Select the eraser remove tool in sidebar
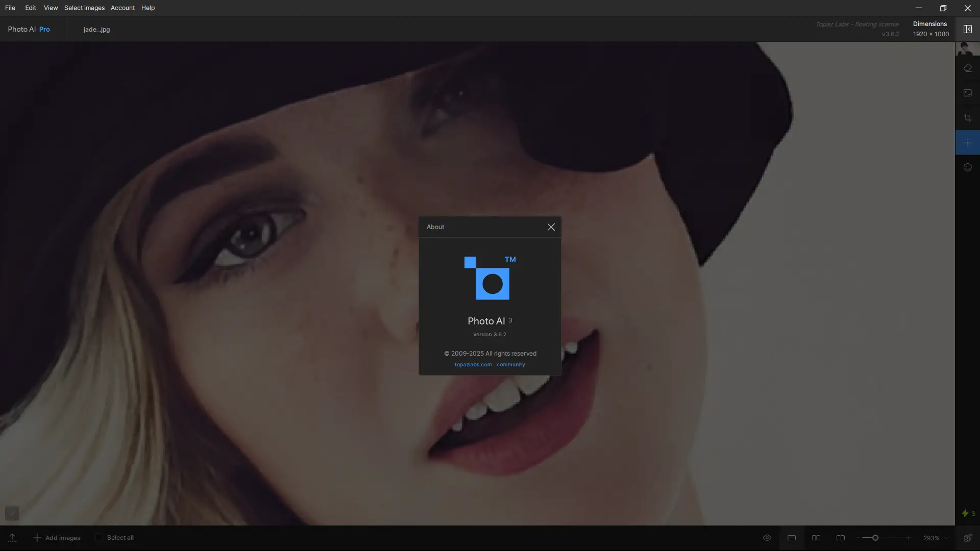Viewport: 980px width, 551px height. (967, 68)
